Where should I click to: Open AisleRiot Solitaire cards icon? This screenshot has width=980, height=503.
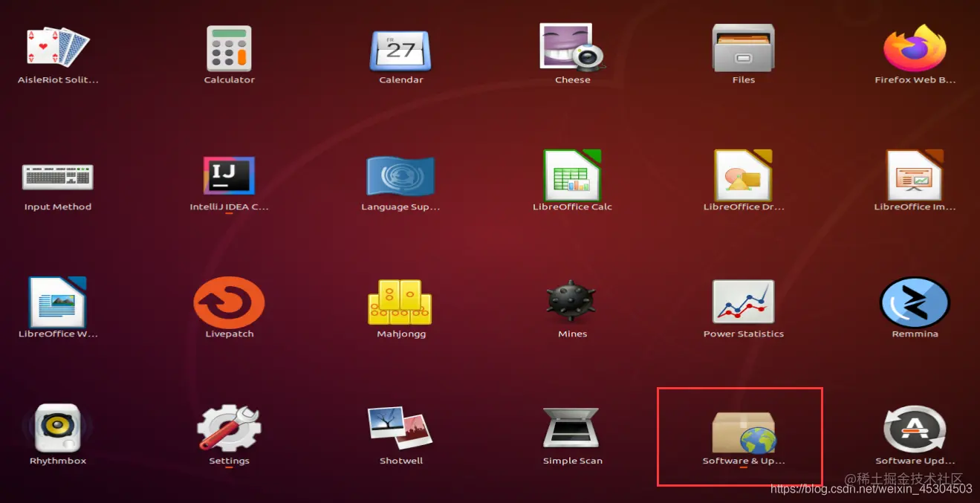pyautogui.click(x=58, y=48)
